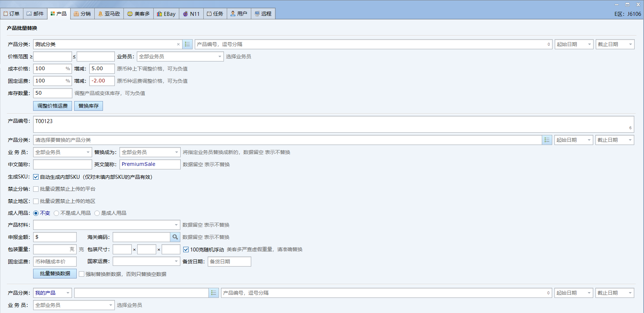Toggle 自动生成内部SKU checkbox
This screenshot has width=644, height=313.
(36, 177)
